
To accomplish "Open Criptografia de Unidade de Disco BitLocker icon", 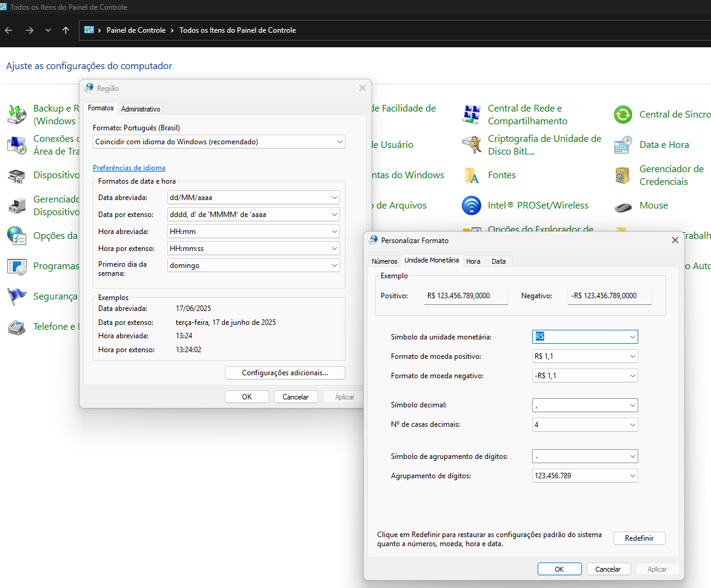I will (472, 145).
